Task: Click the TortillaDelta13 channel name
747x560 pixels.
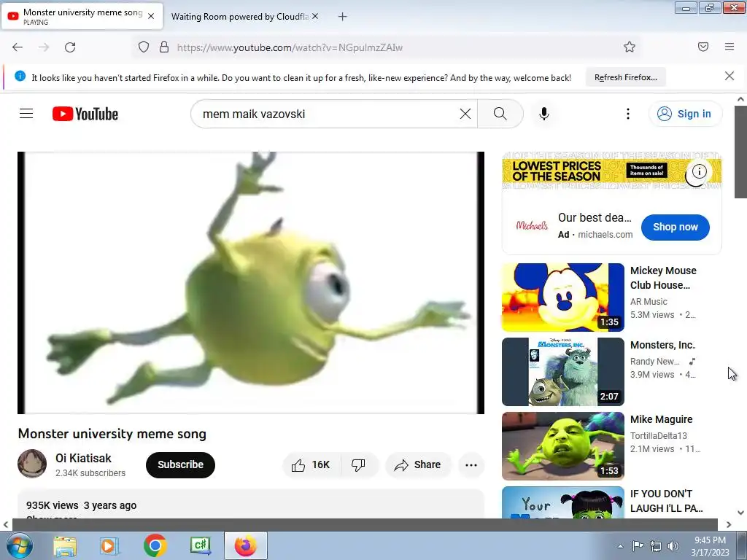Action: [659, 436]
